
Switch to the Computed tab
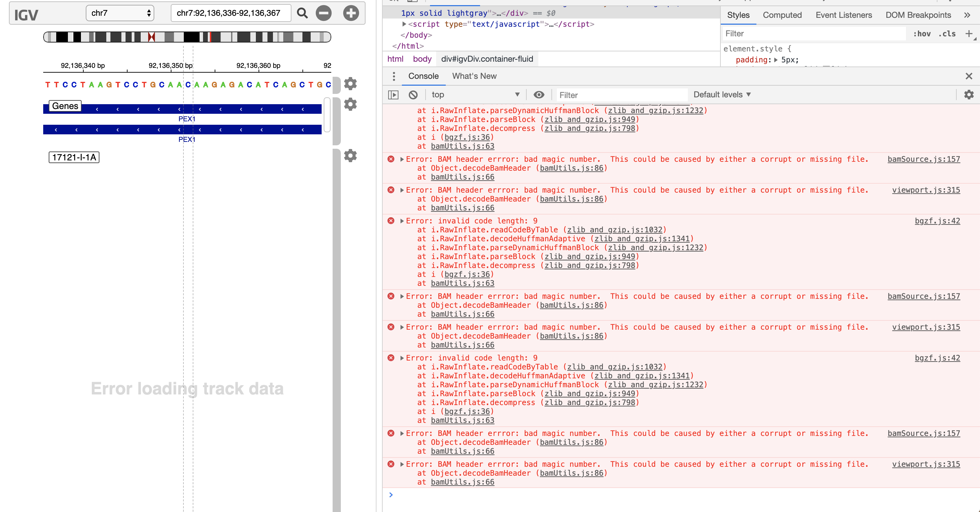(x=782, y=15)
